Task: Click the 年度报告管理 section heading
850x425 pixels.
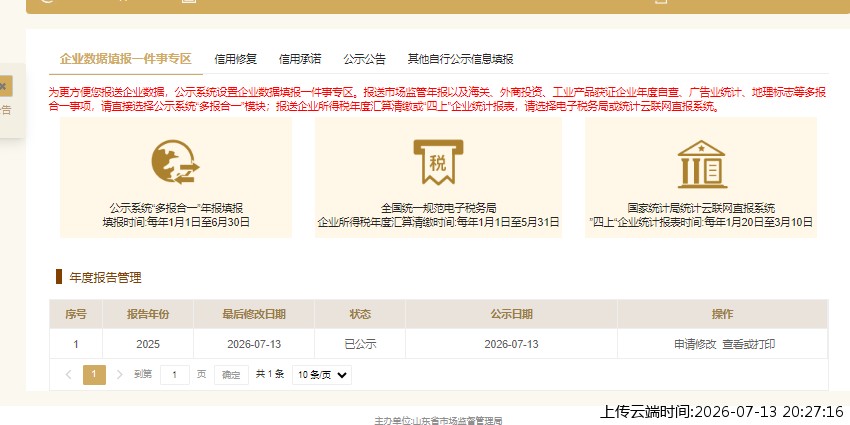Action: (105, 278)
